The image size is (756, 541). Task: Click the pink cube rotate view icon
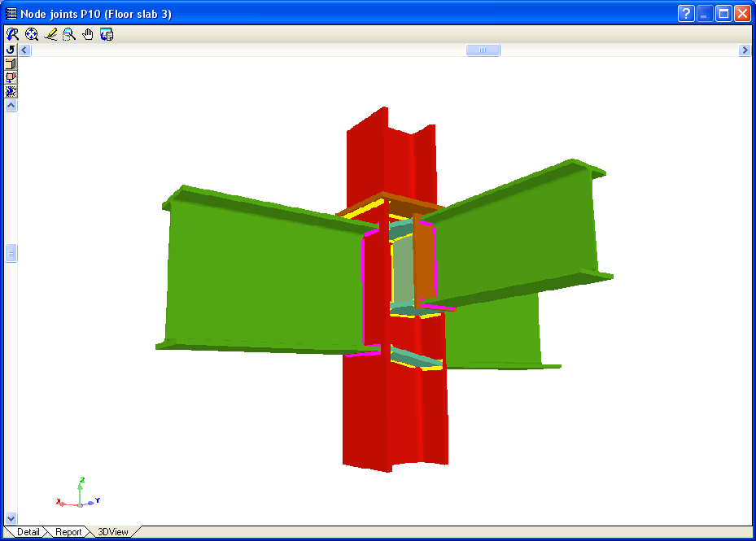11,77
